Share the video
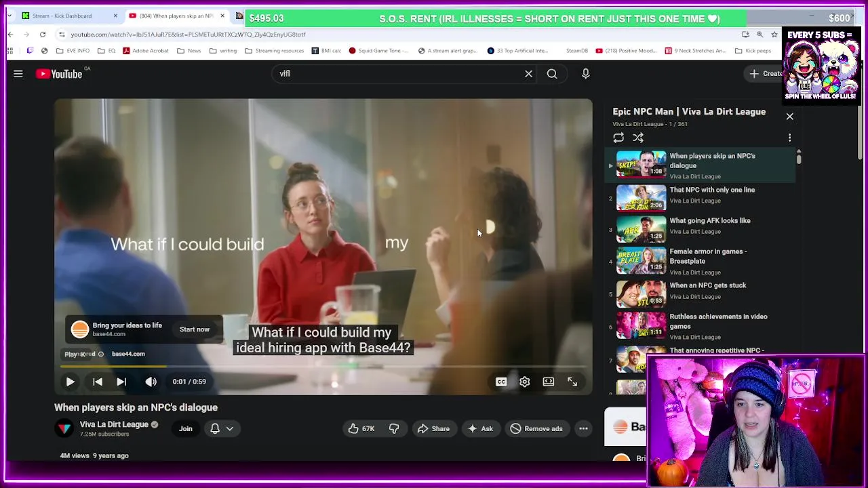Image resolution: width=868 pixels, height=488 pixels. pos(433,428)
